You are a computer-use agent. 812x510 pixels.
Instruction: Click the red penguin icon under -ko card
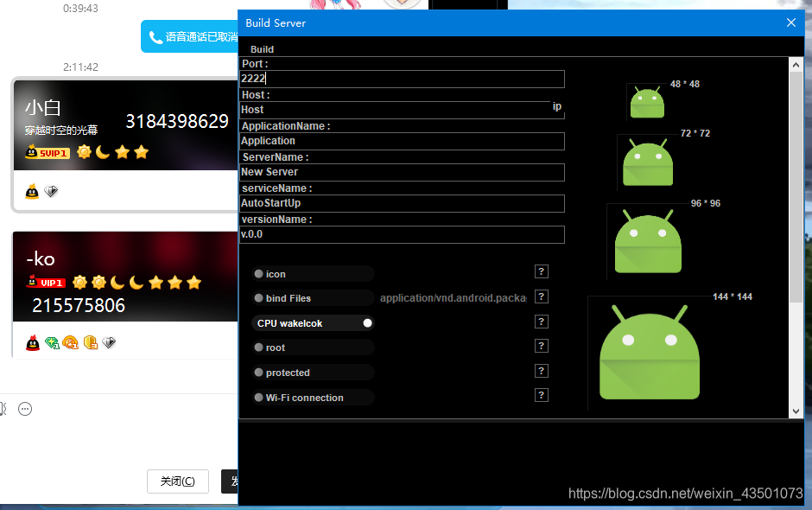33,342
